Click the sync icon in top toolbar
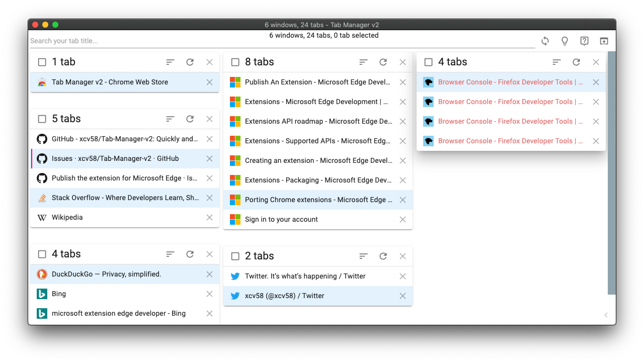The image size is (644, 362). coord(545,41)
